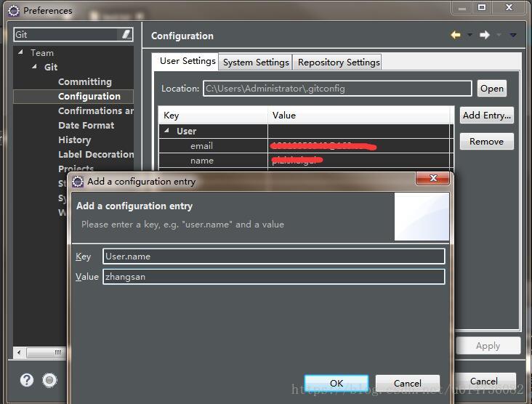Viewport: 532px width, 404px height.
Task: Open the back history dropdown arrow
Action: pos(470,35)
